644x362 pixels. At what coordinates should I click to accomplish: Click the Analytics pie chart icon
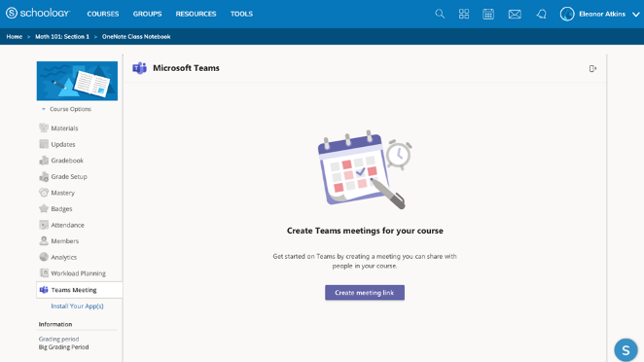pos(44,257)
